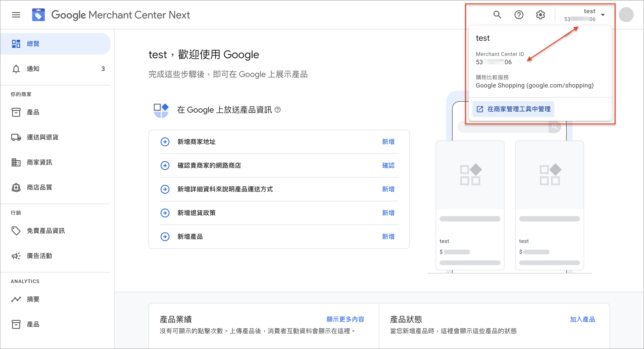Open 通知 menu item
The image size is (644, 349).
[55, 69]
